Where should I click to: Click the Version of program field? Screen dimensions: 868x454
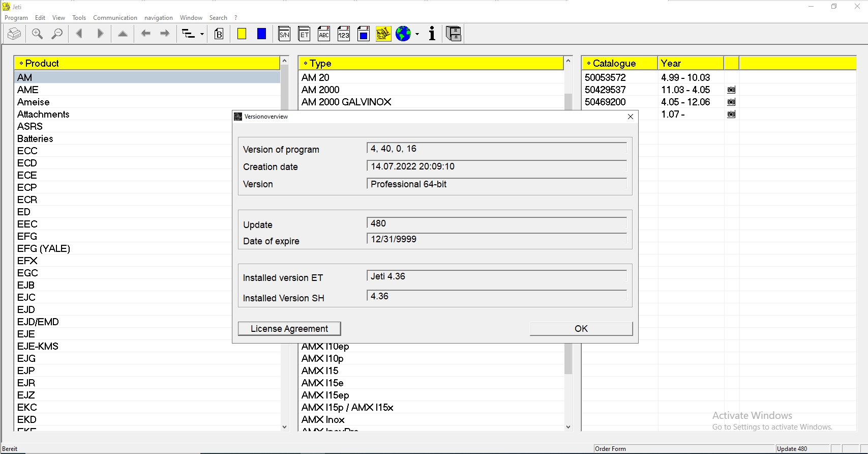click(496, 149)
